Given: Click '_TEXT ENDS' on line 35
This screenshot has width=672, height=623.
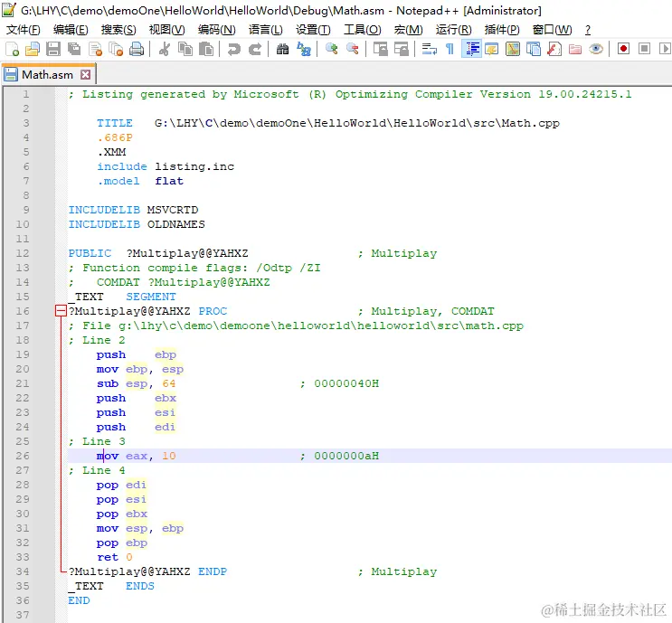Looking at the screenshot, I should (111, 586).
